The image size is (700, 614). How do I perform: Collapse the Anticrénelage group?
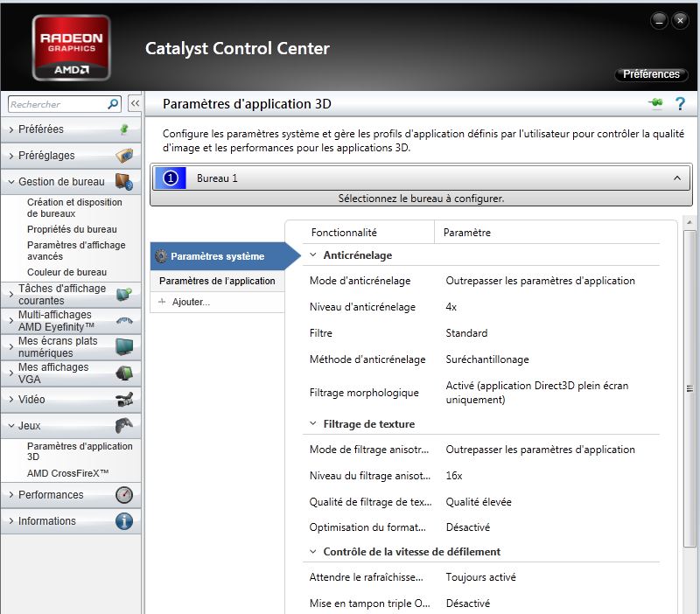(x=313, y=255)
